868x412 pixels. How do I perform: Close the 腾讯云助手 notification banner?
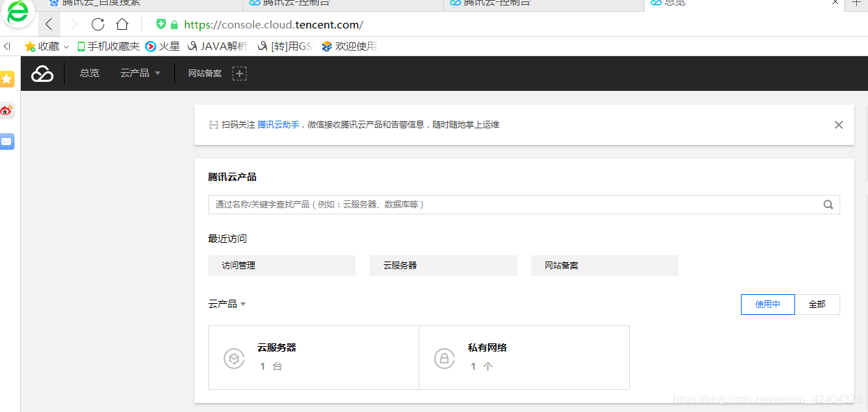pyautogui.click(x=839, y=125)
